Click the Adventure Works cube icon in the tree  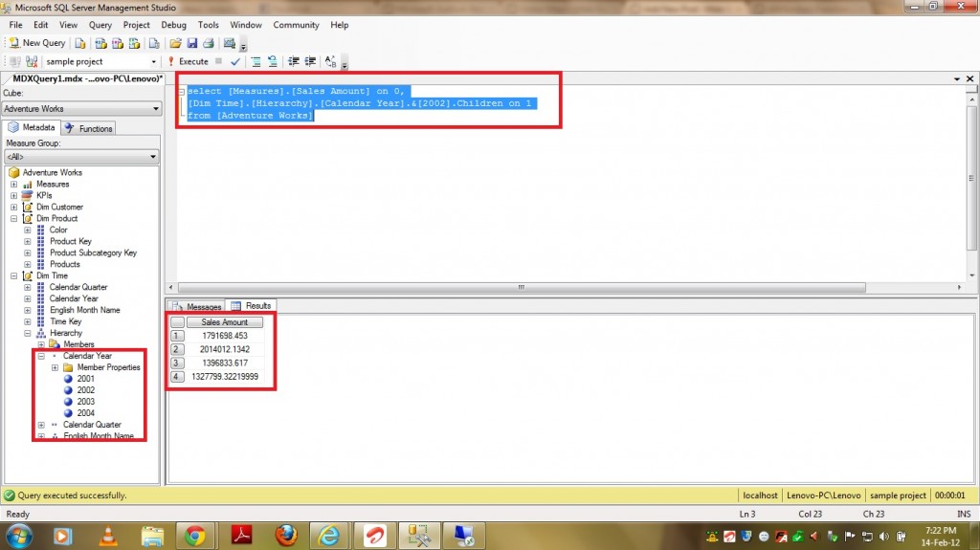pos(14,172)
